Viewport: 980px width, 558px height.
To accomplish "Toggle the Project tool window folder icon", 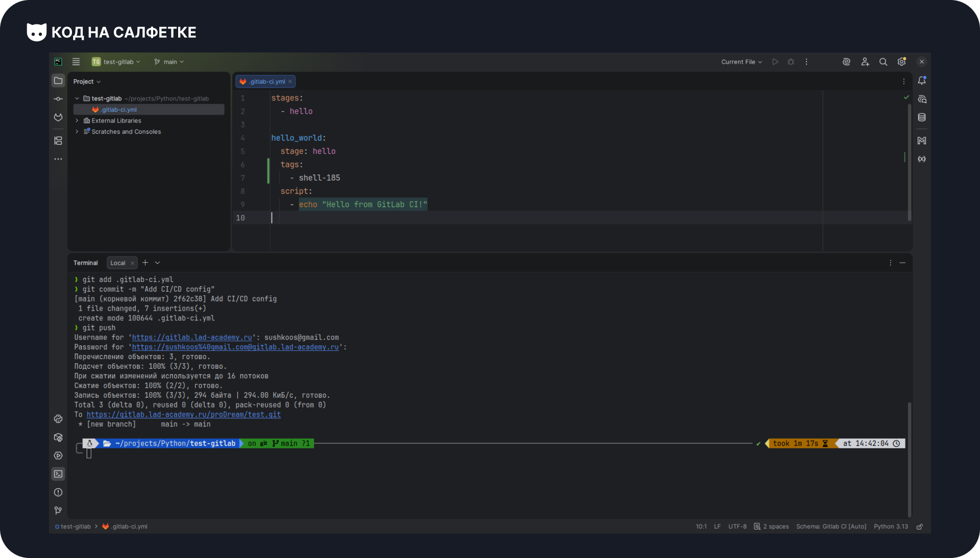I will [58, 81].
